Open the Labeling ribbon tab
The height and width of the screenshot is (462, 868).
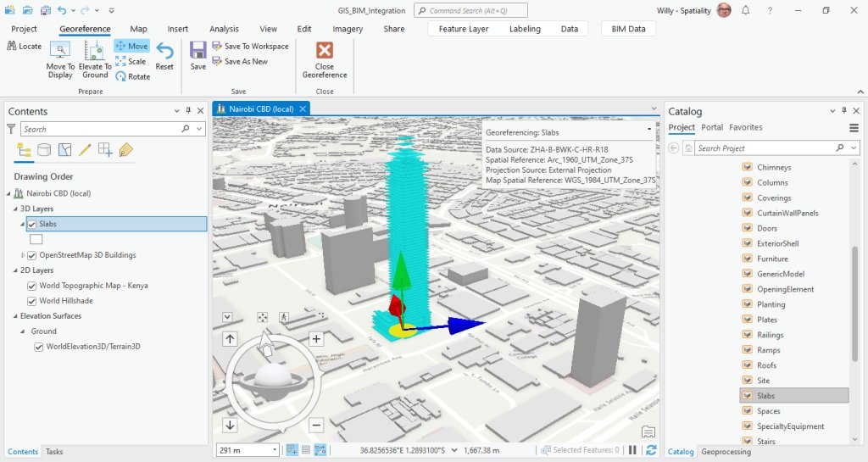(x=525, y=29)
